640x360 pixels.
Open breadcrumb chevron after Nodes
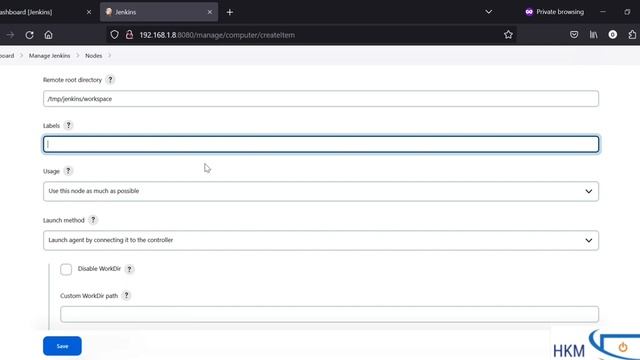pos(110,56)
